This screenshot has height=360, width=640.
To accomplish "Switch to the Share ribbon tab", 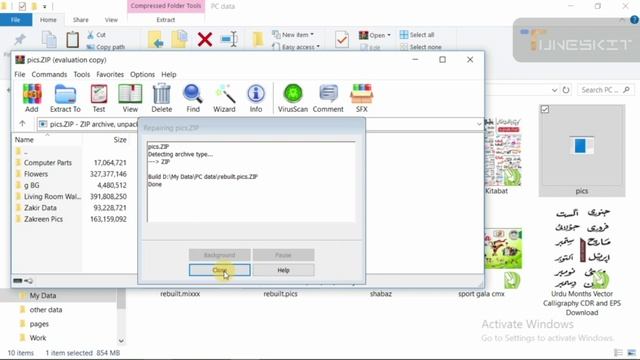I will coord(80,20).
